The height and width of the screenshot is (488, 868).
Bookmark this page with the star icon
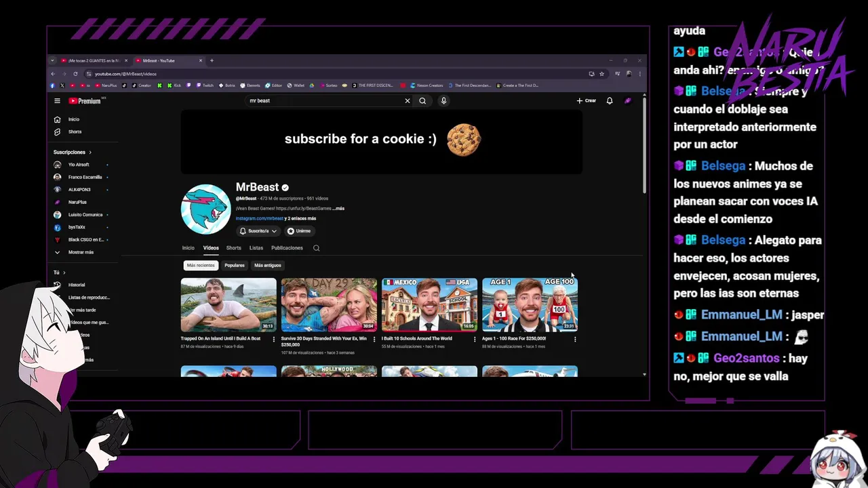coord(601,73)
